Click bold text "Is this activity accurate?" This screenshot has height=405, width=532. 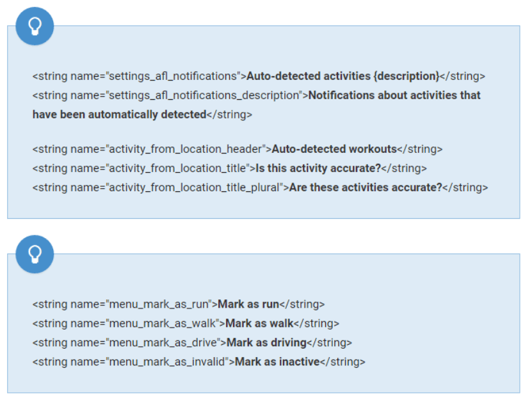(x=318, y=168)
